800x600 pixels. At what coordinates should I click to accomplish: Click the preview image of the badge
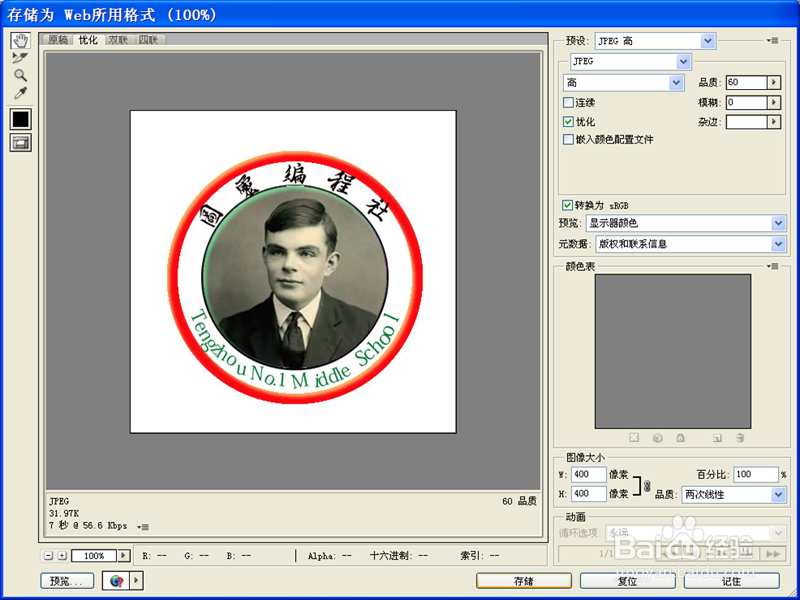click(x=293, y=272)
